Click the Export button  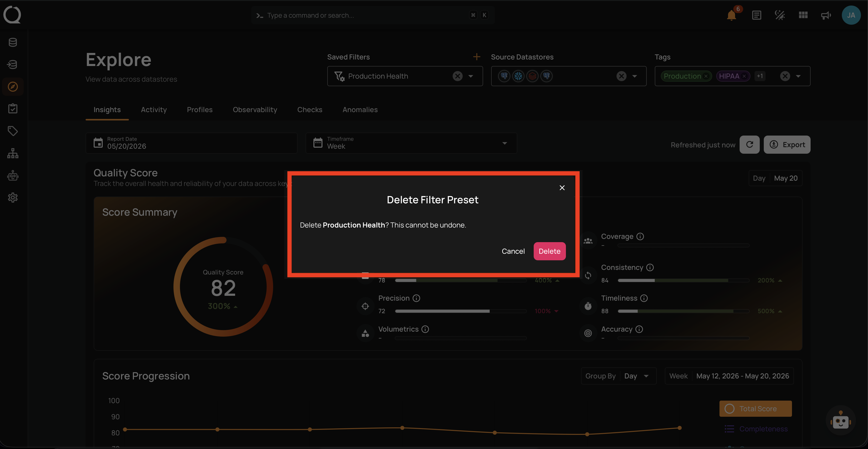[x=787, y=145]
